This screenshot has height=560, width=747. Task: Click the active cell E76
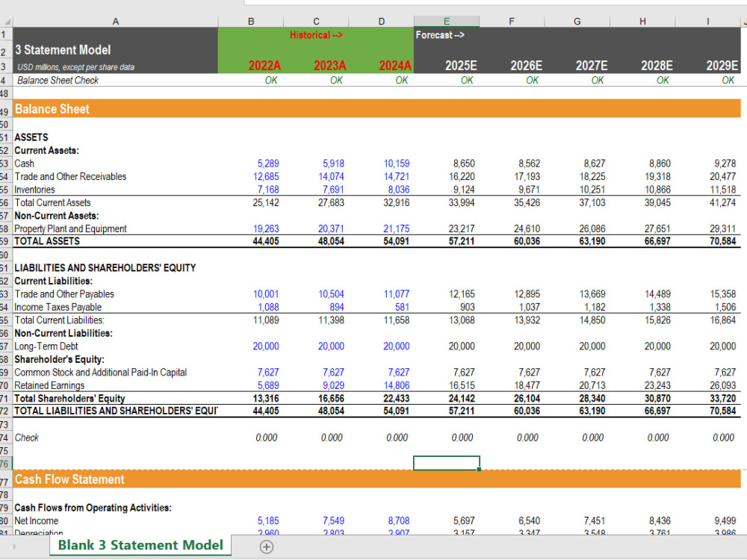coord(447,463)
